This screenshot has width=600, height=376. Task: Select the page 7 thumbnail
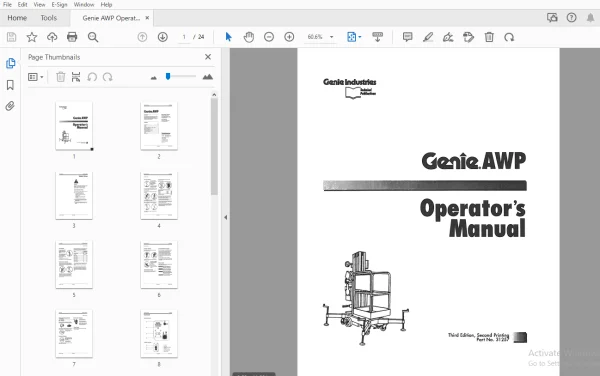tap(74, 334)
